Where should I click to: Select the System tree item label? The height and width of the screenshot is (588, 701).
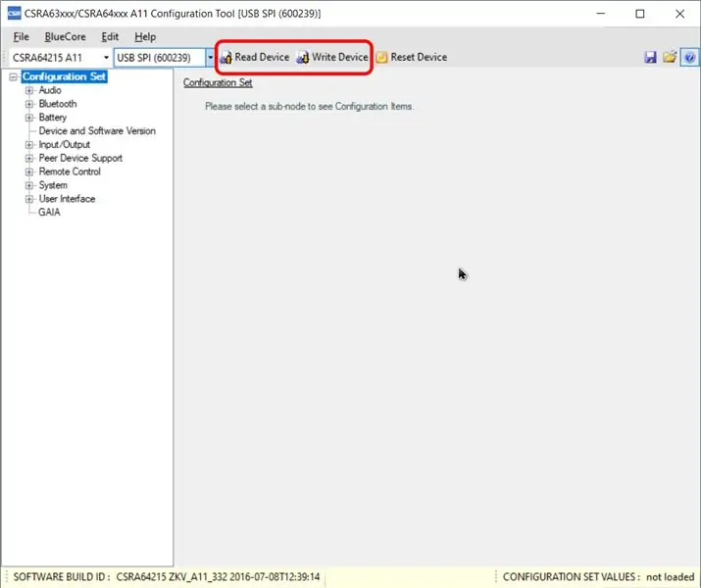[x=53, y=185]
